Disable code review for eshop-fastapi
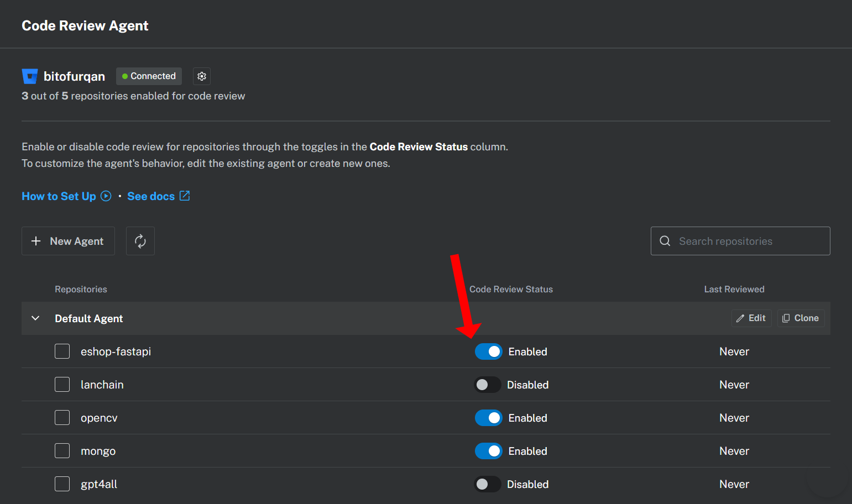Viewport: 852px width, 504px height. (488, 351)
